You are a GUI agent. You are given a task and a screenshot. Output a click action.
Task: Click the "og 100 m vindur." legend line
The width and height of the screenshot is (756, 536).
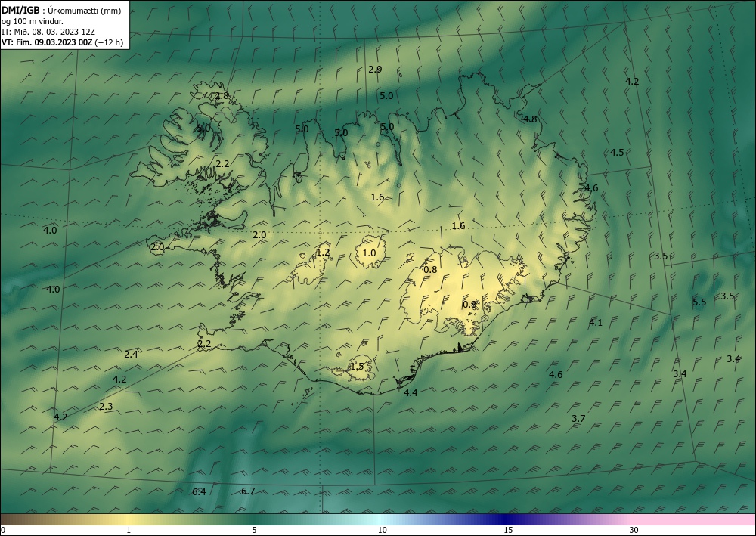tap(33, 21)
